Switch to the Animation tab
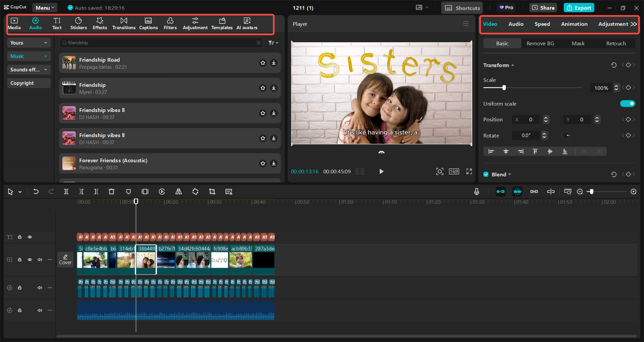Screen dimensions: 644x342 pos(574,24)
